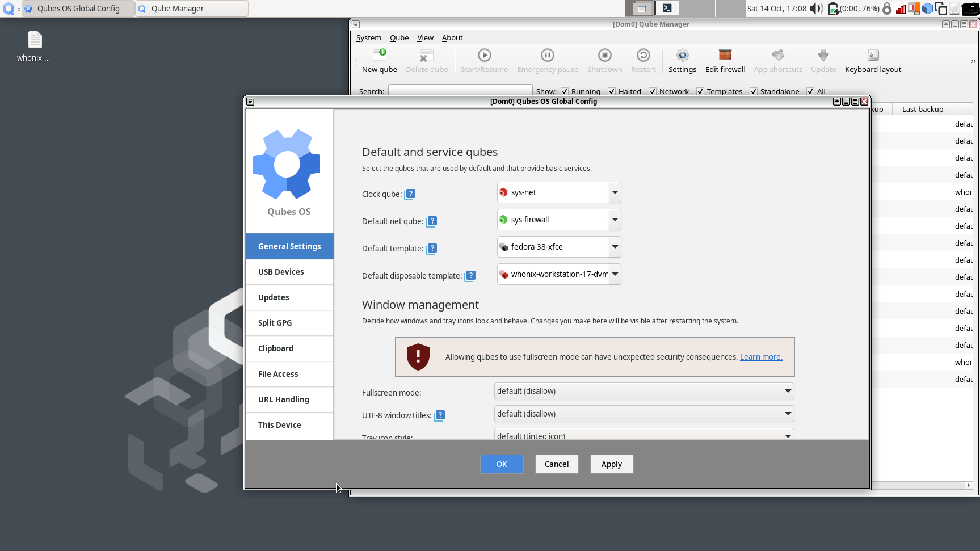Click the Restart toolbar icon

point(643,55)
